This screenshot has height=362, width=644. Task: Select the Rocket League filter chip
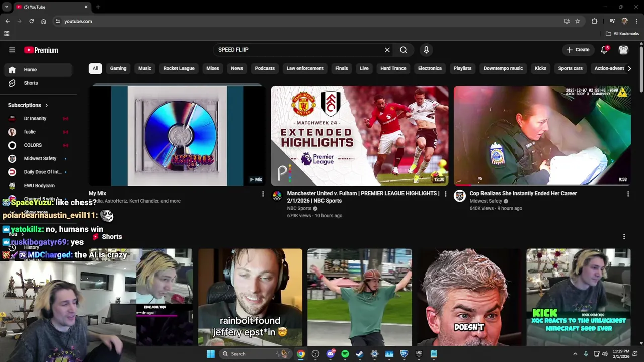click(179, 68)
